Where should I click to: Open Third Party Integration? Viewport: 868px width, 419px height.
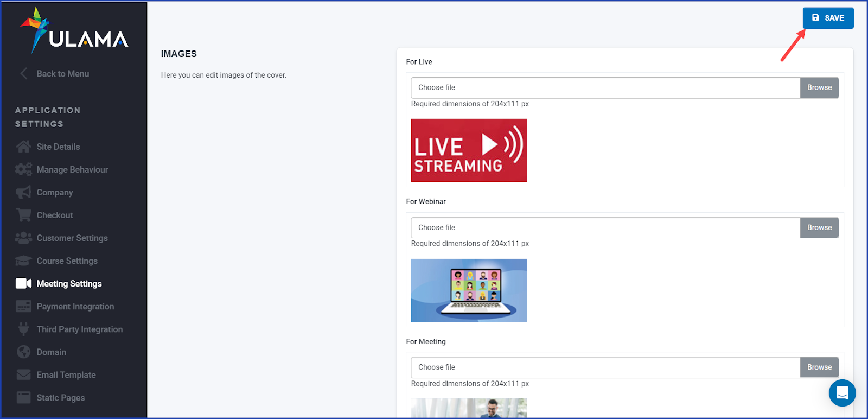coord(80,329)
